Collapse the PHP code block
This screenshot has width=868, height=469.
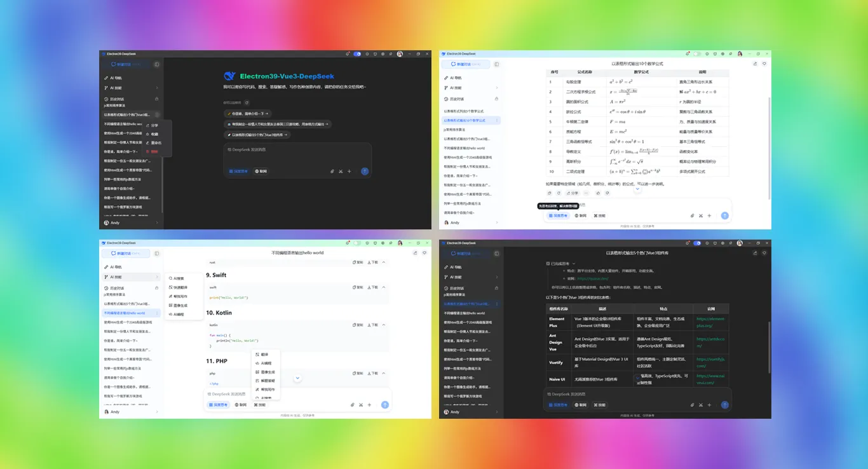384,373
